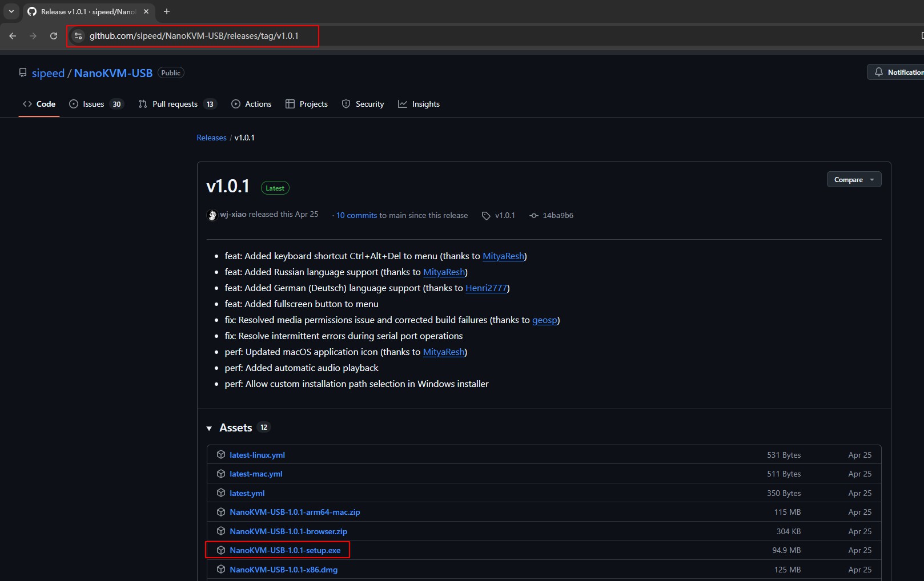Click package icon for latest.yml

pos(221,493)
